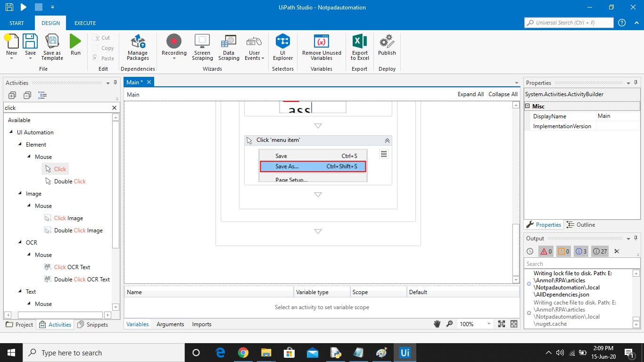Click the Universal Search field
This screenshot has width=644, height=362.
pyautogui.click(x=569, y=23)
